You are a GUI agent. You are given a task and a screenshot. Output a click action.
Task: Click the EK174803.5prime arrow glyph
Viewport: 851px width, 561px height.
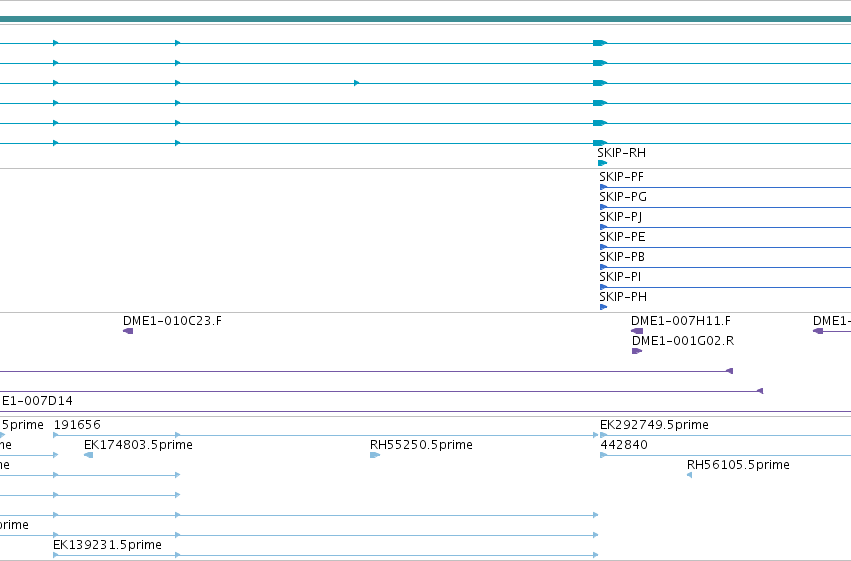[88, 455]
